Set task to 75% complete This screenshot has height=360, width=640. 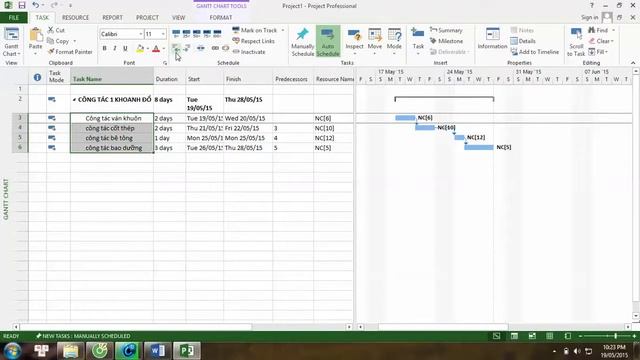click(x=207, y=33)
